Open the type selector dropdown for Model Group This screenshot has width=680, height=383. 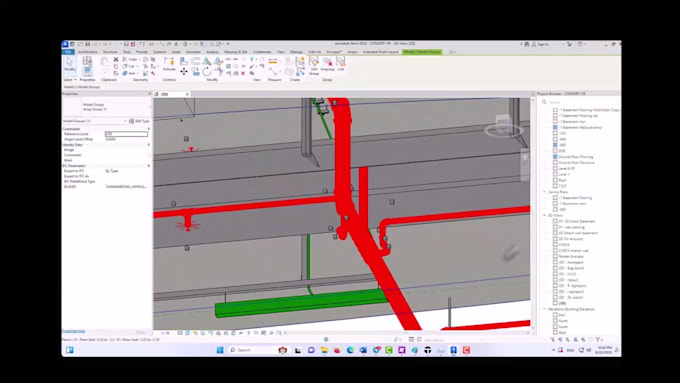click(150, 107)
